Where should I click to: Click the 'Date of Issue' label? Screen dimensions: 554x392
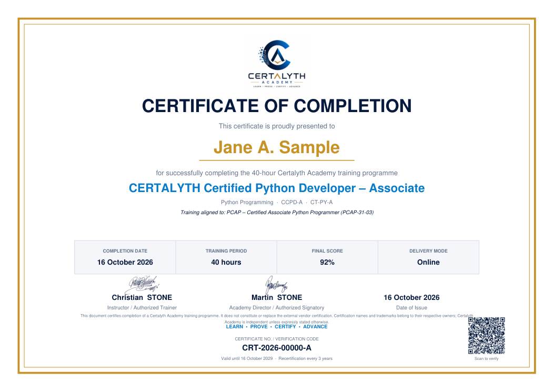coord(411,308)
